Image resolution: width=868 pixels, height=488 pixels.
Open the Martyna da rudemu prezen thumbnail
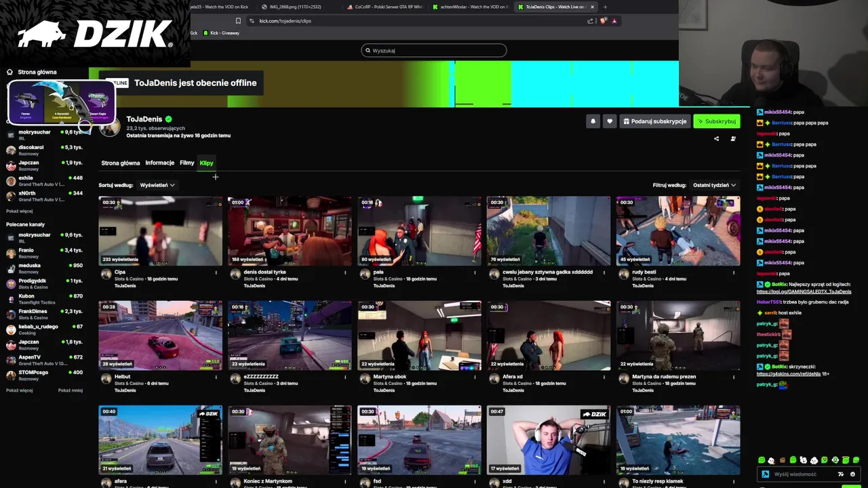pos(678,335)
